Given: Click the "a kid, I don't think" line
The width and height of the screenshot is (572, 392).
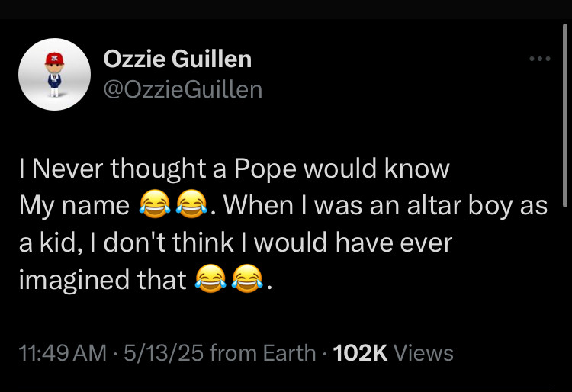Looking at the screenshot, I should (126, 243).
